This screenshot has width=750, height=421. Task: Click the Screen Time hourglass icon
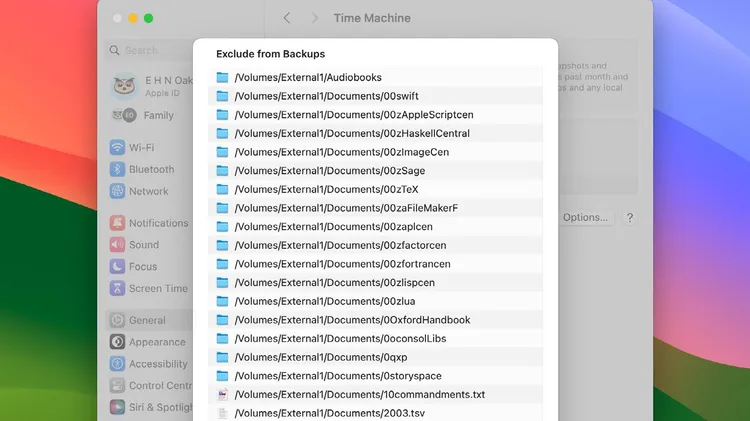pos(117,288)
